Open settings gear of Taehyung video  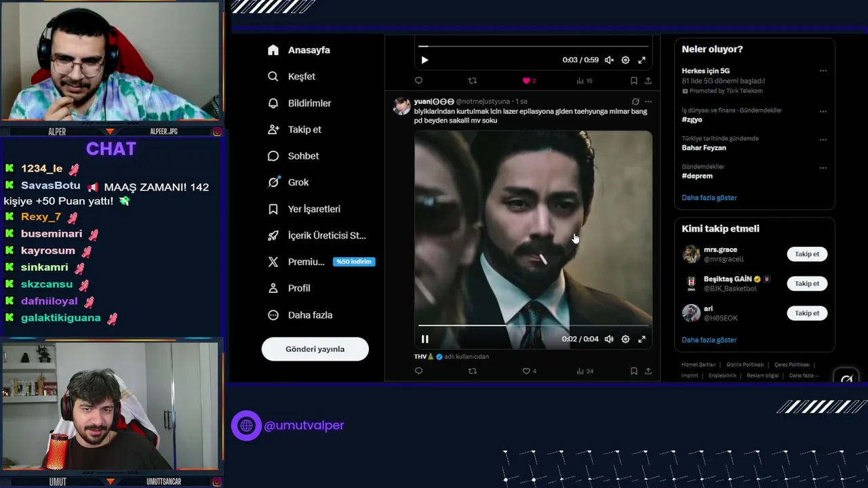point(625,339)
